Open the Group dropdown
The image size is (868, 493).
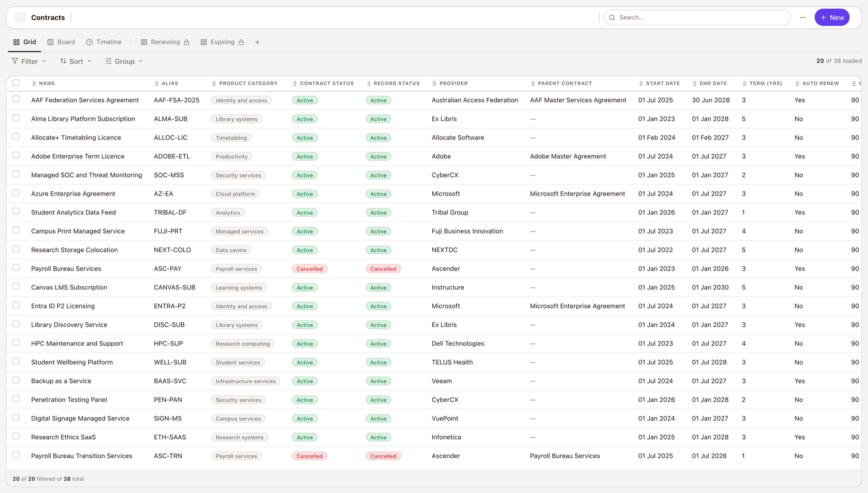point(124,61)
